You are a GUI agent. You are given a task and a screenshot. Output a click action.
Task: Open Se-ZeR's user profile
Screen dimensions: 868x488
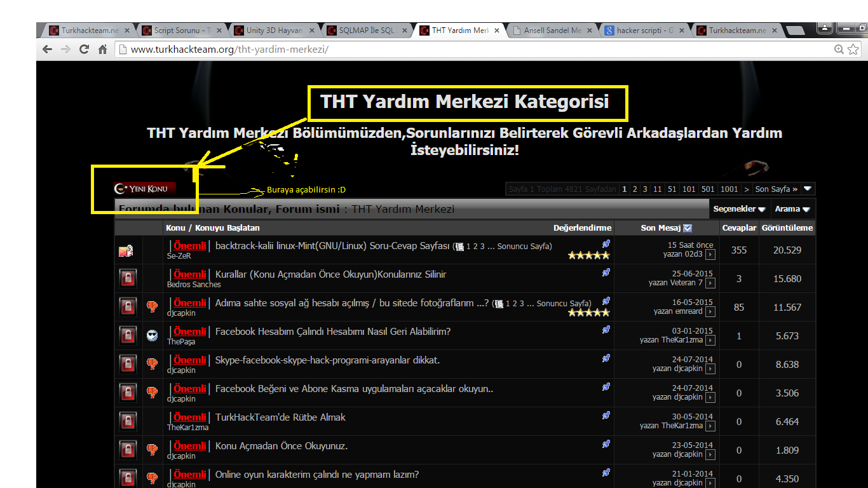click(179, 256)
